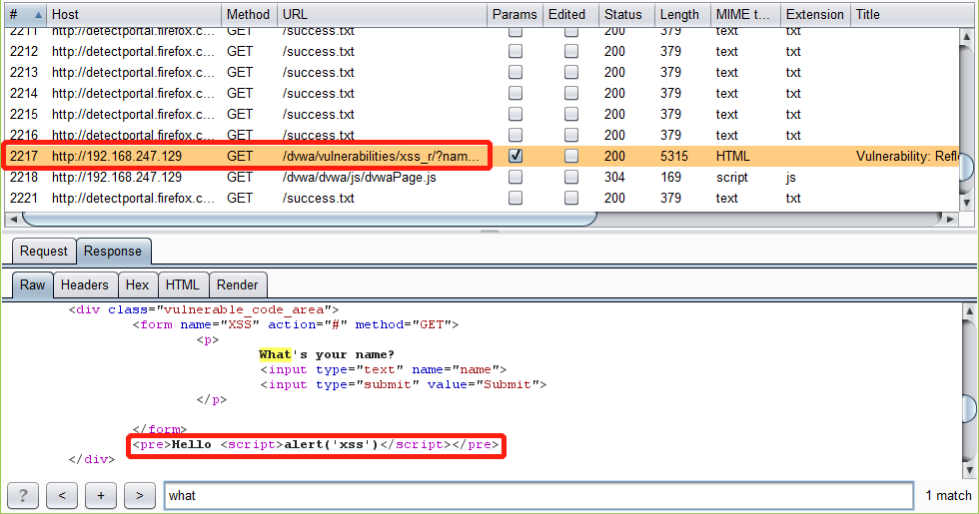Click 'script' MIME type in row 2218

732,177
